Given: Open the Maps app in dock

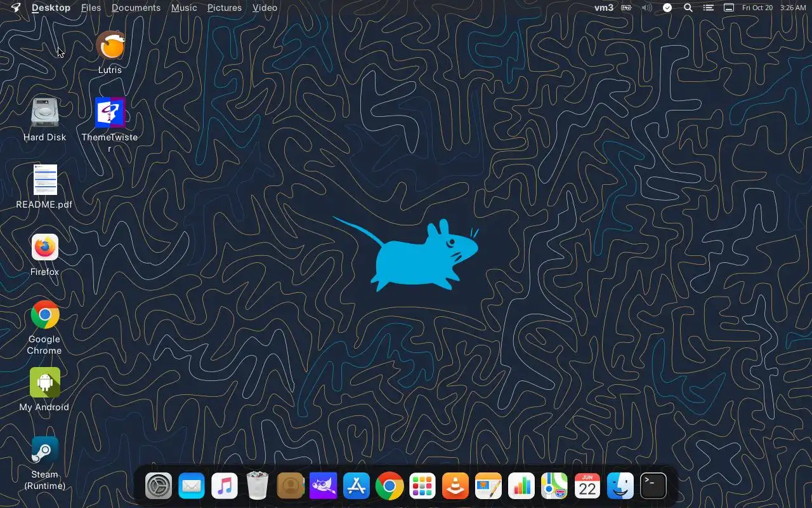Looking at the screenshot, I should click(554, 487).
